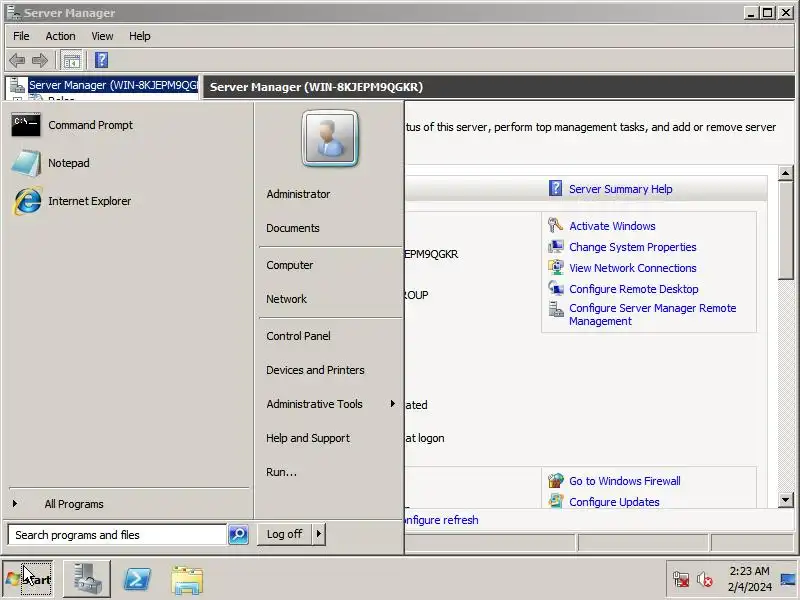
Task: Click the blue help icon in the toolbar
Action: tap(101, 60)
